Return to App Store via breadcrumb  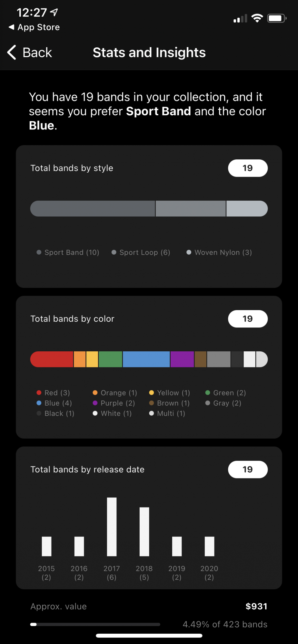point(34,27)
